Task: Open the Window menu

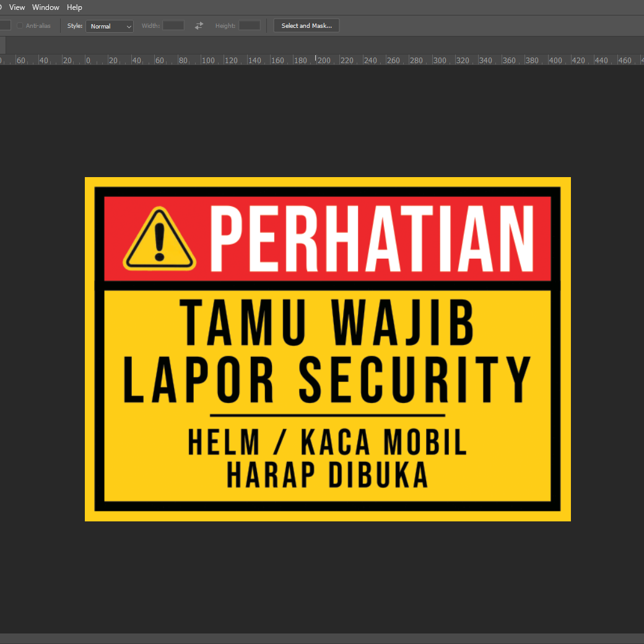Action: [x=46, y=7]
